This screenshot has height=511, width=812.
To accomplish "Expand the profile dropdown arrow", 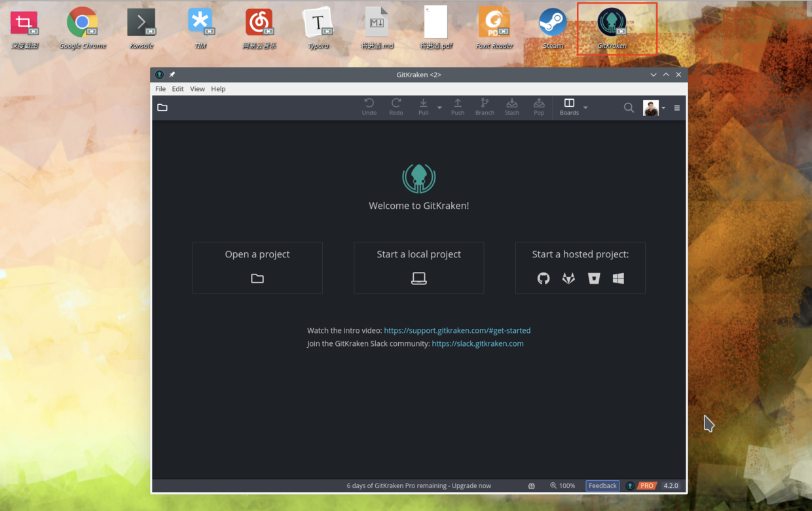I will [x=663, y=108].
